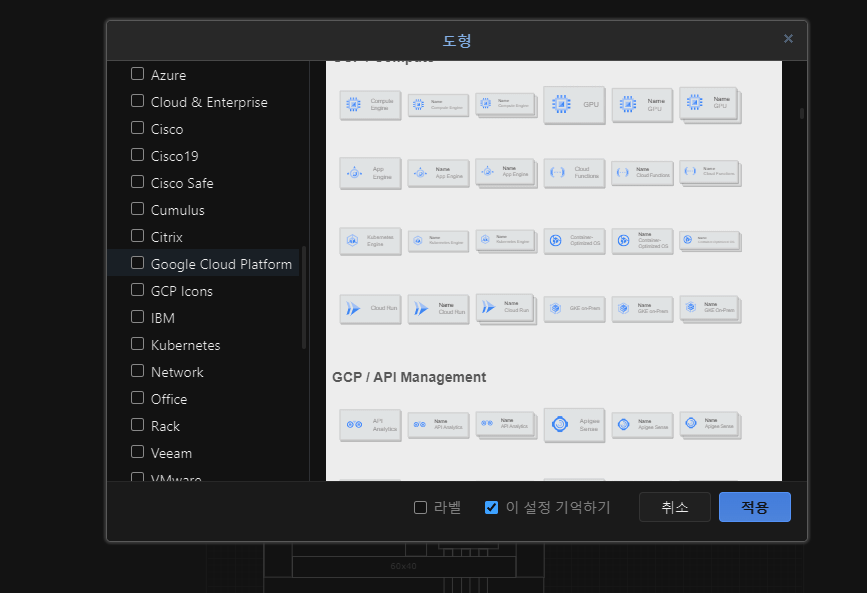This screenshot has width=867, height=593.
Task: Select the IBM row label
Action: 163,319
